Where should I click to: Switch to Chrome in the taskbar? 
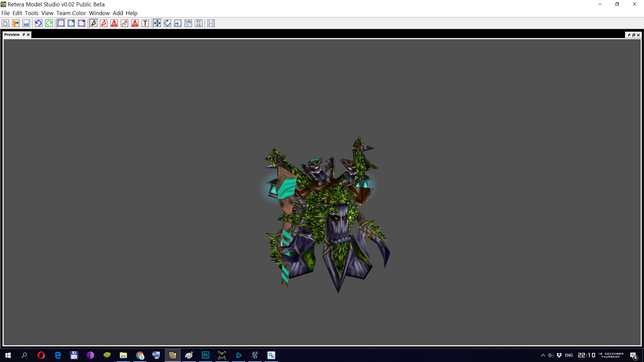click(x=140, y=355)
